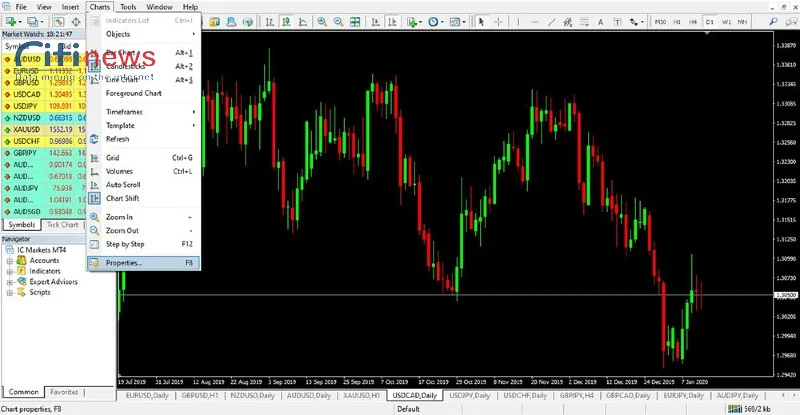Select the Bar Chart toolbar icon
800x415 pixels.
click(270, 21)
